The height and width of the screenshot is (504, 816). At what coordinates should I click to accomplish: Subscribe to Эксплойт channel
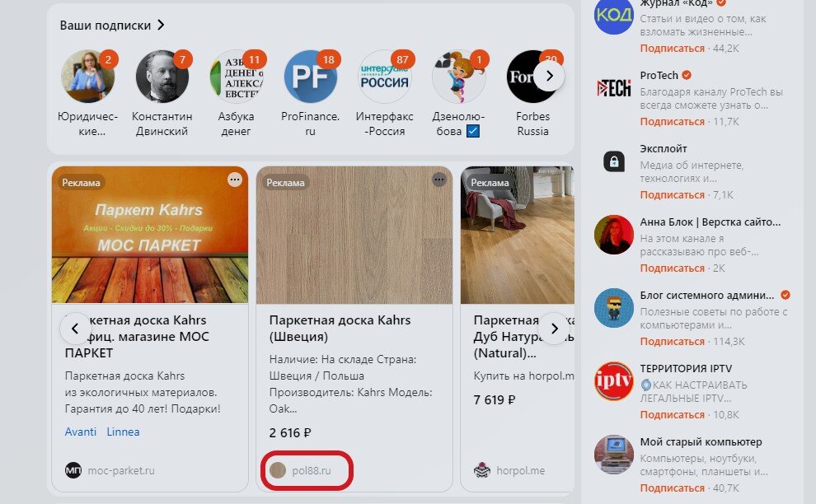[672, 195]
